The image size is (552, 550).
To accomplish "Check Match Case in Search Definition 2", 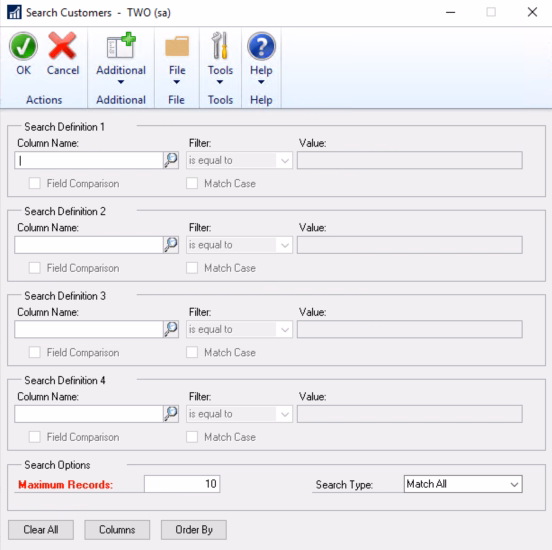I will tap(192, 268).
